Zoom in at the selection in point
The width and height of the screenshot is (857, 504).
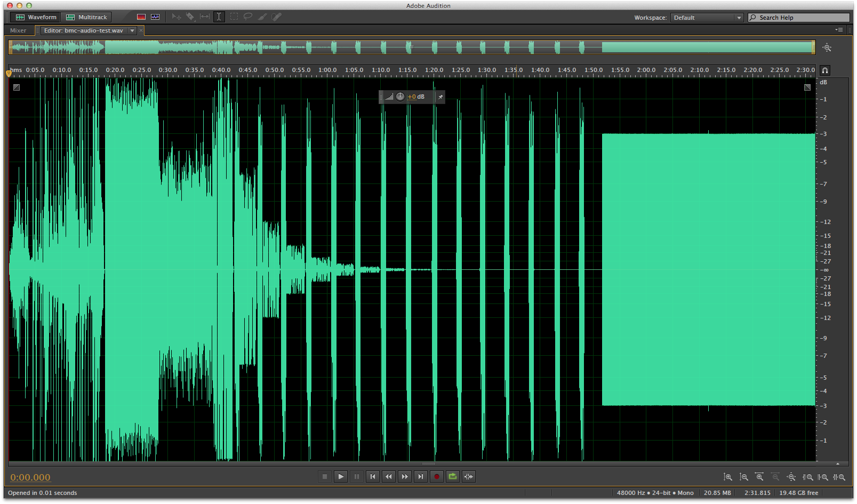pos(807,477)
